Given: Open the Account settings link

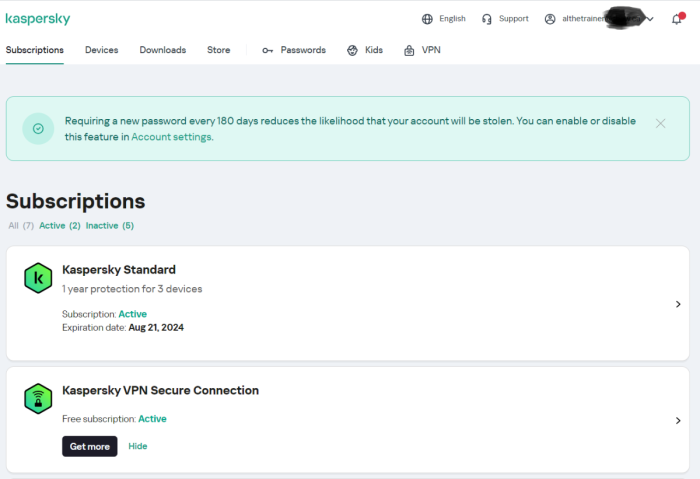Looking at the screenshot, I should [x=171, y=137].
